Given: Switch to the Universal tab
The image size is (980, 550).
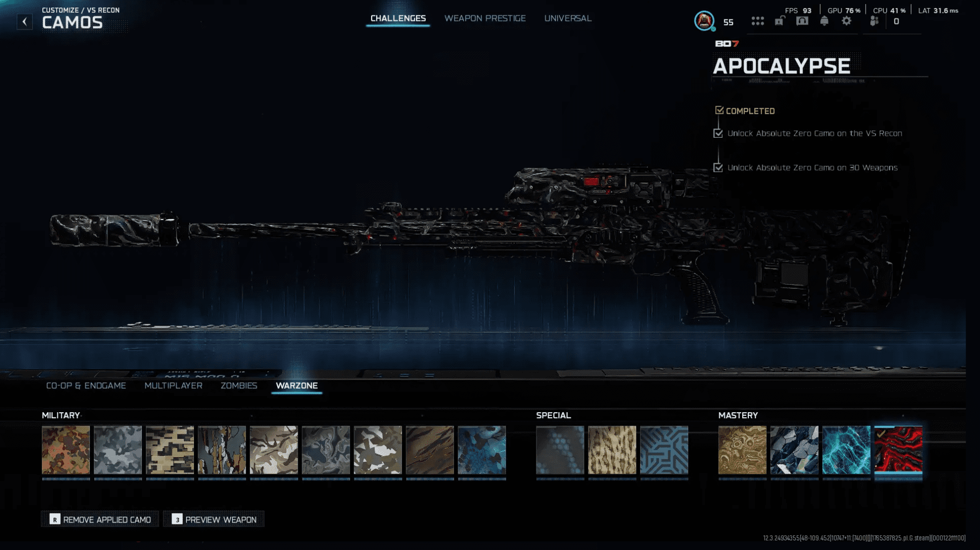Looking at the screenshot, I should click(x=568, y=18).
